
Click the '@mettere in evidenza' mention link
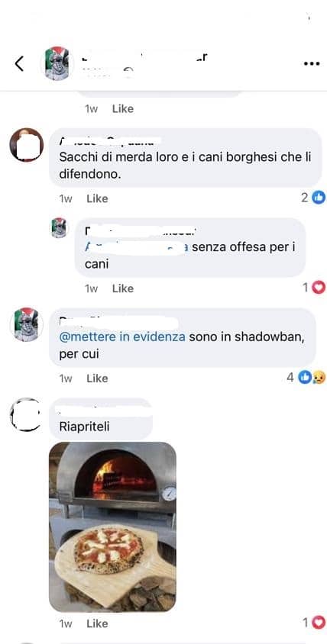click(x=122, y=337)
